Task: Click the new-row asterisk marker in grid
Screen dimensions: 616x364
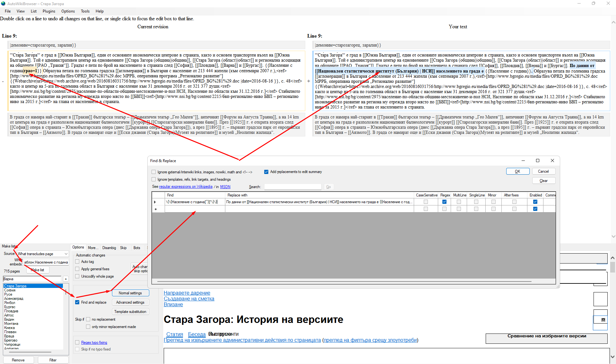Action: (156, 209)
